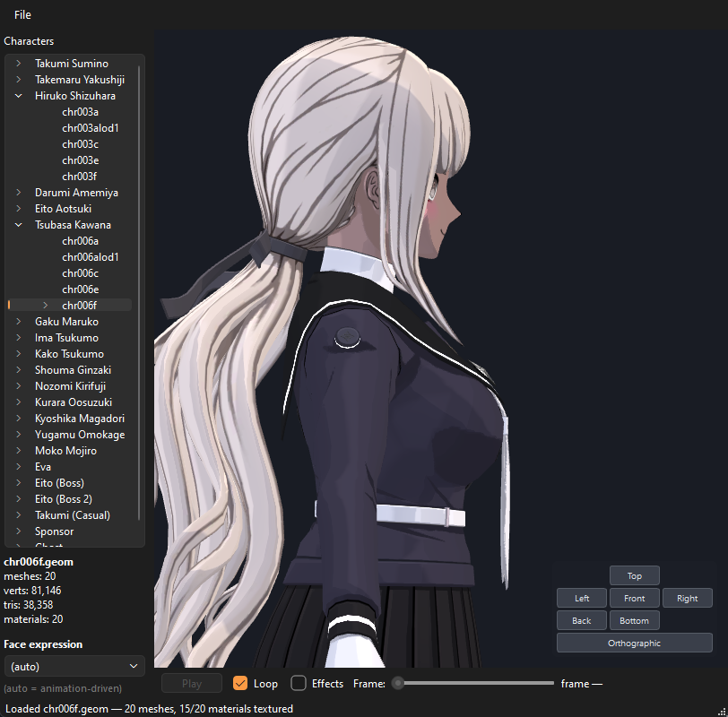Select the chr003alod1 model
This screenshot has height=717, width=728.
pos(91,128)
